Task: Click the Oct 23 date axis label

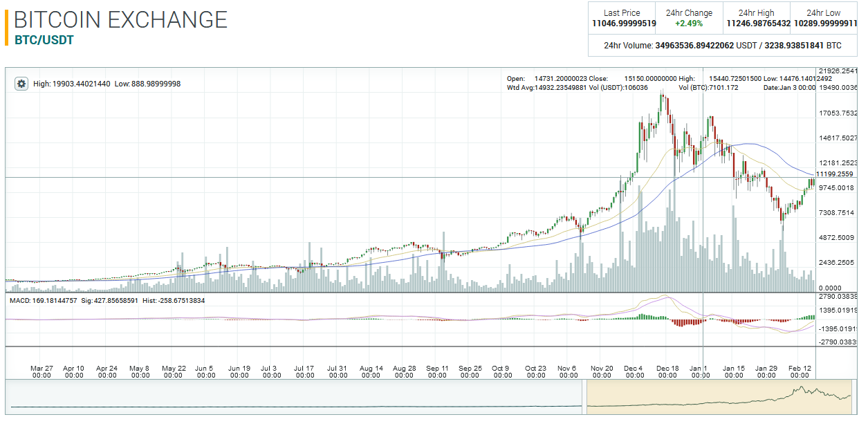Action: coord(535,372)
